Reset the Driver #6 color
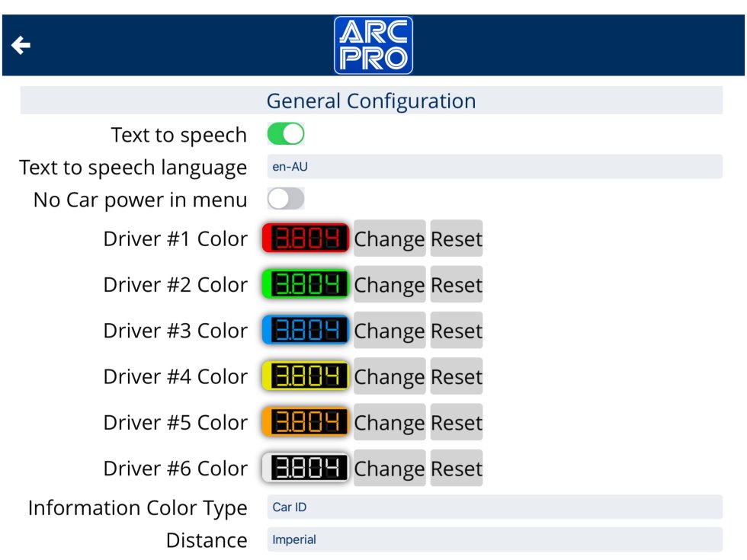The height and width of the screenshot is (560, 747). pyautogui.click(x=457, y=468)
